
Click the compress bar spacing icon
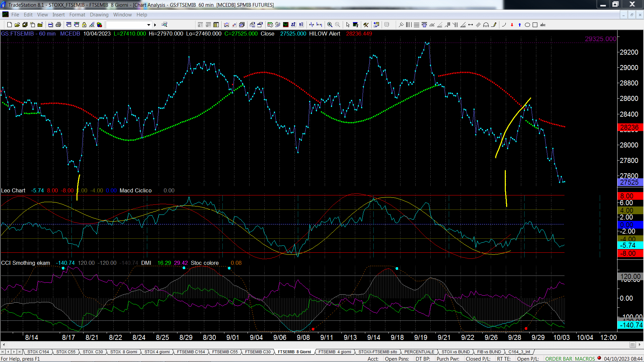pos(312,25)
